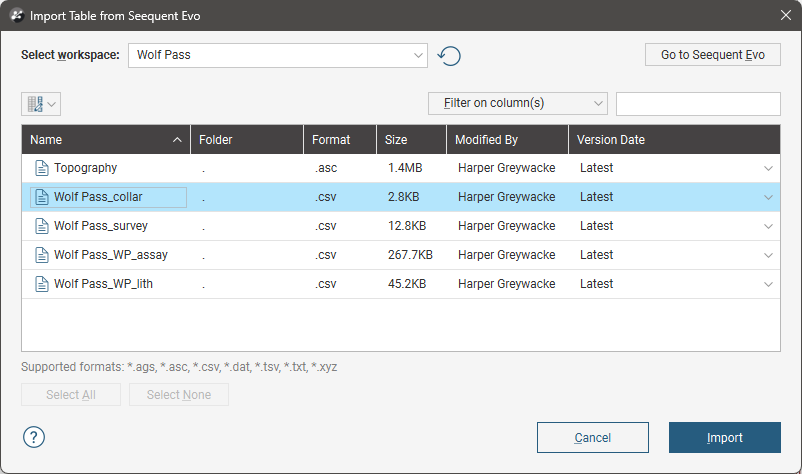
Task: Open the Filter on column(s) dropdown
Action: click(517, 104)
